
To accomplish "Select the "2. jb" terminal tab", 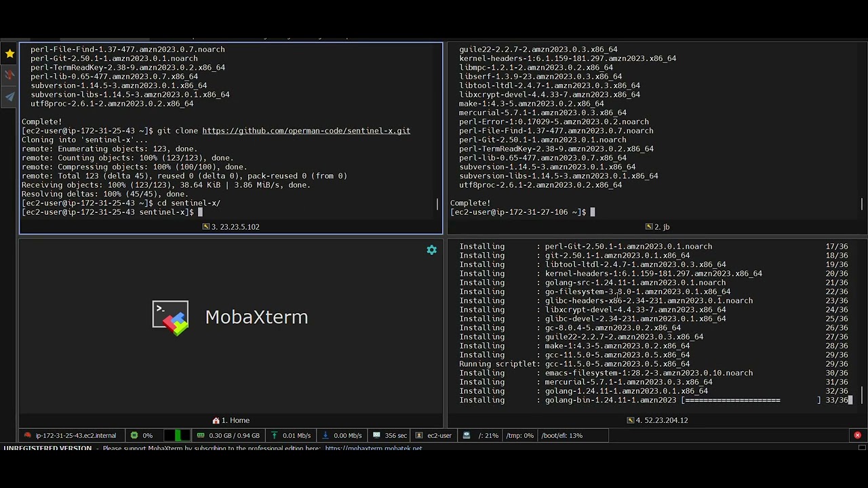I will tap(657, 227).
